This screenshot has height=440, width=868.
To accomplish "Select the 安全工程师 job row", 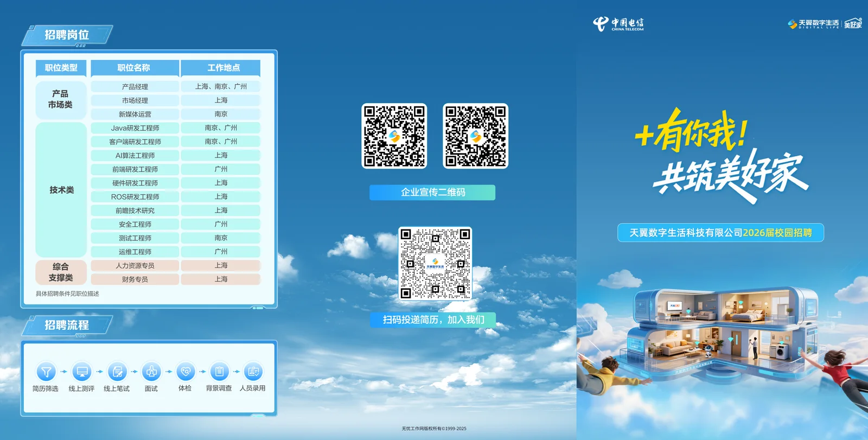I will [176, 224].
